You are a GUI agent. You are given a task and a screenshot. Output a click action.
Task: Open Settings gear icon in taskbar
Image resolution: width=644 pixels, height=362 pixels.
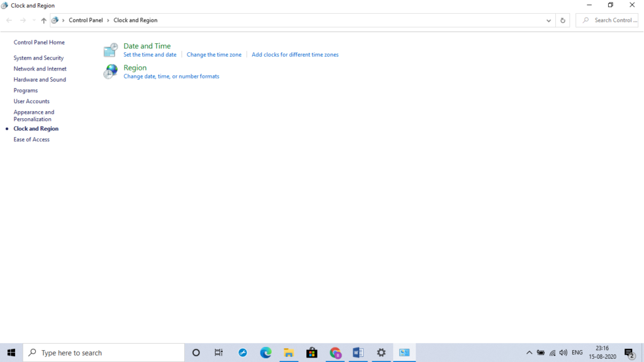tap(381, 353)
